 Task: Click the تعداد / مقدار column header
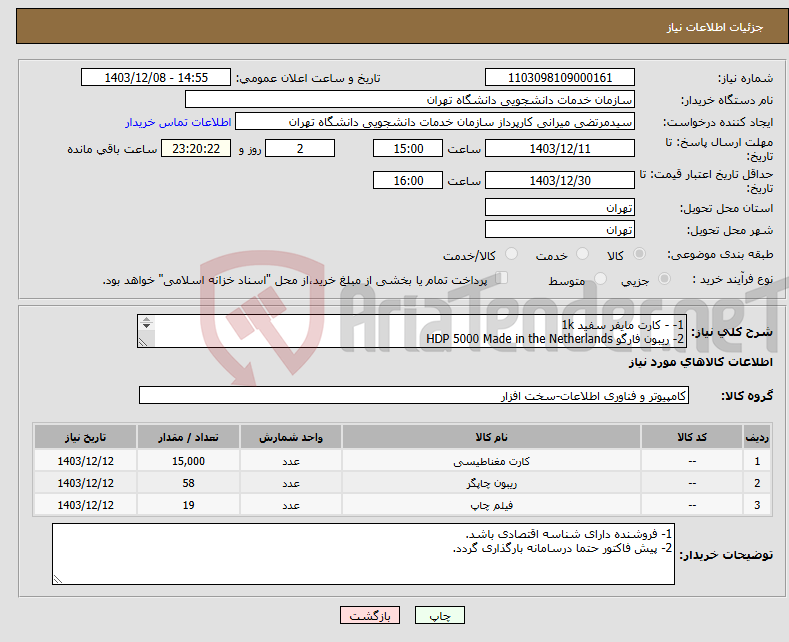click(188, 437)
